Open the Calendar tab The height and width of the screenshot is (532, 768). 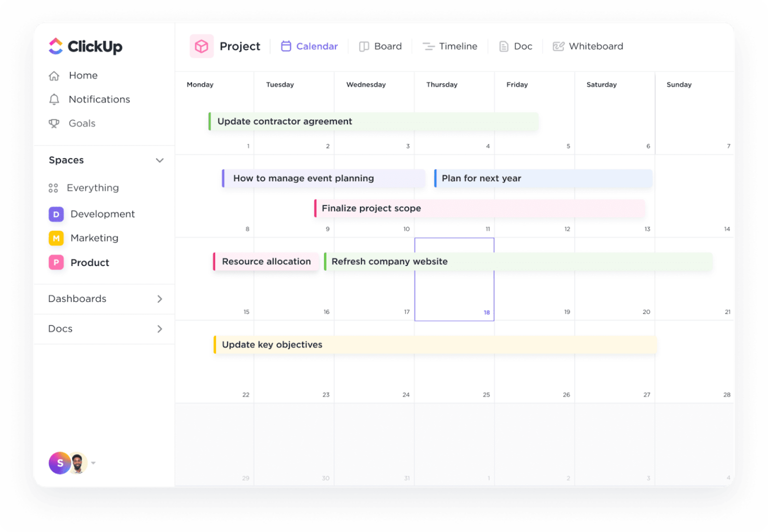point(309,46)
